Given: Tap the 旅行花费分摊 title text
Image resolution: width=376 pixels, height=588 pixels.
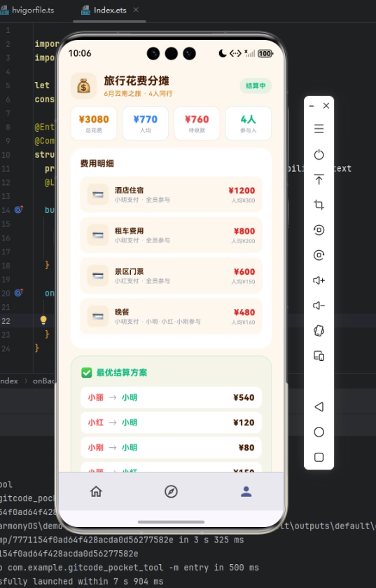Looking at the screenshot, I should (x=137, y=81).
